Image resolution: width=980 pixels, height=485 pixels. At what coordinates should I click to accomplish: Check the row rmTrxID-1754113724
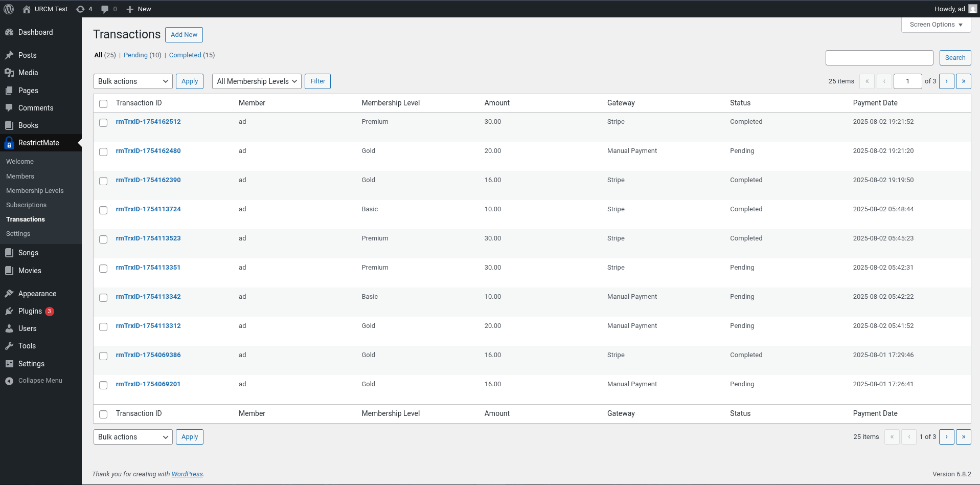click(103, 210)
